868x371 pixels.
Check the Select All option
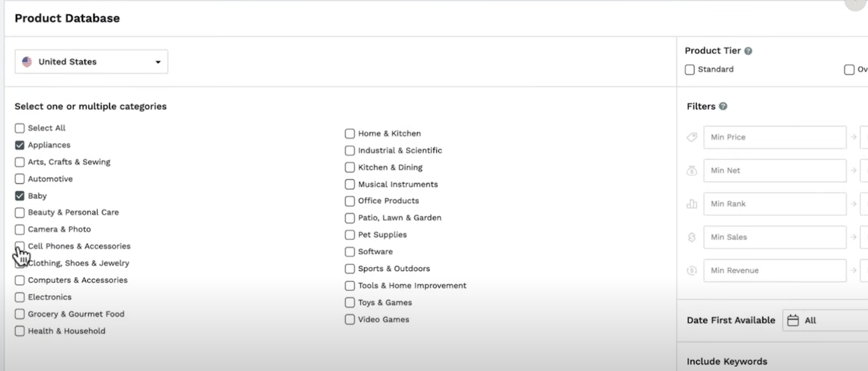click(x=20, y=128)
